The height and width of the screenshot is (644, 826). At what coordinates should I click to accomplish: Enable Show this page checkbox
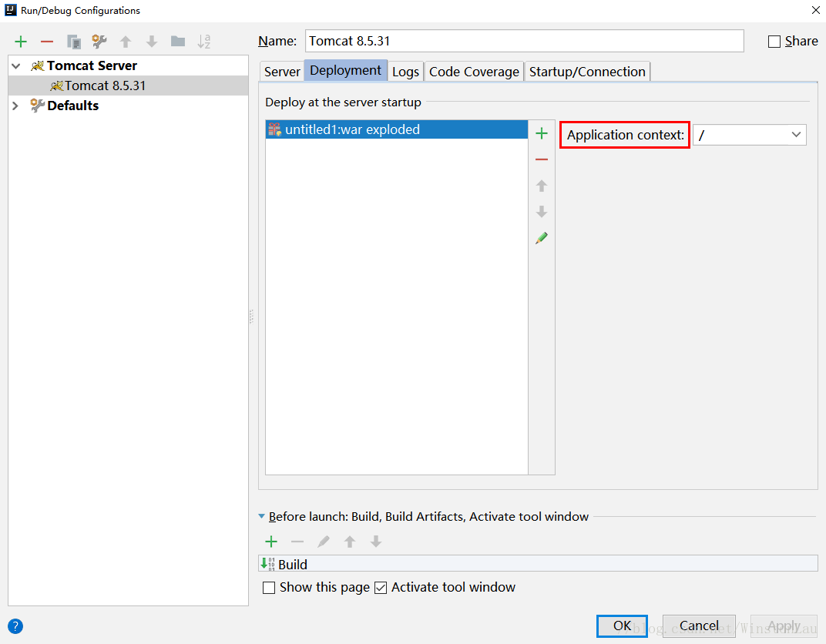(269, 588)
